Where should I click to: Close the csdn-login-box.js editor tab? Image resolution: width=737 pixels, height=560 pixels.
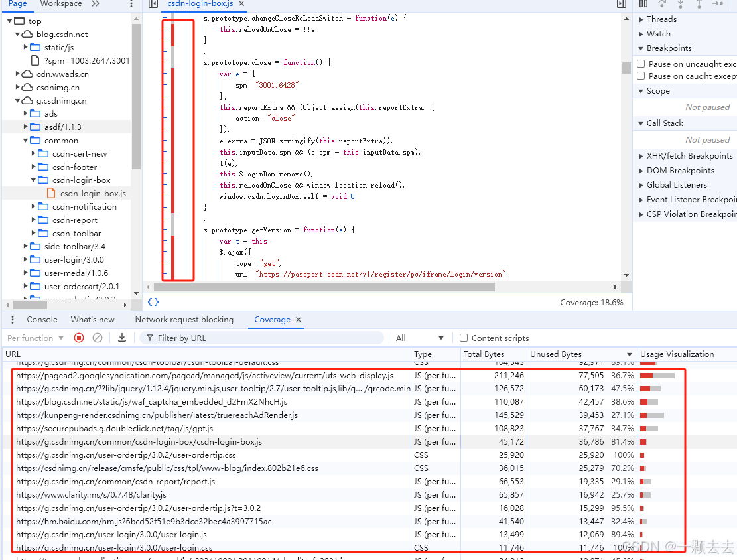[x=241, y=4]
